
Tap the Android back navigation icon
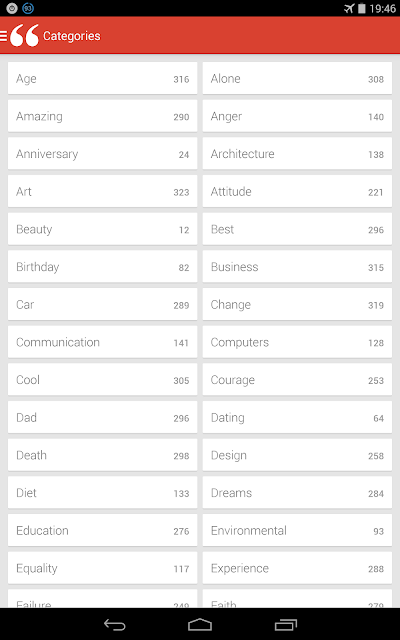(115, 624)
